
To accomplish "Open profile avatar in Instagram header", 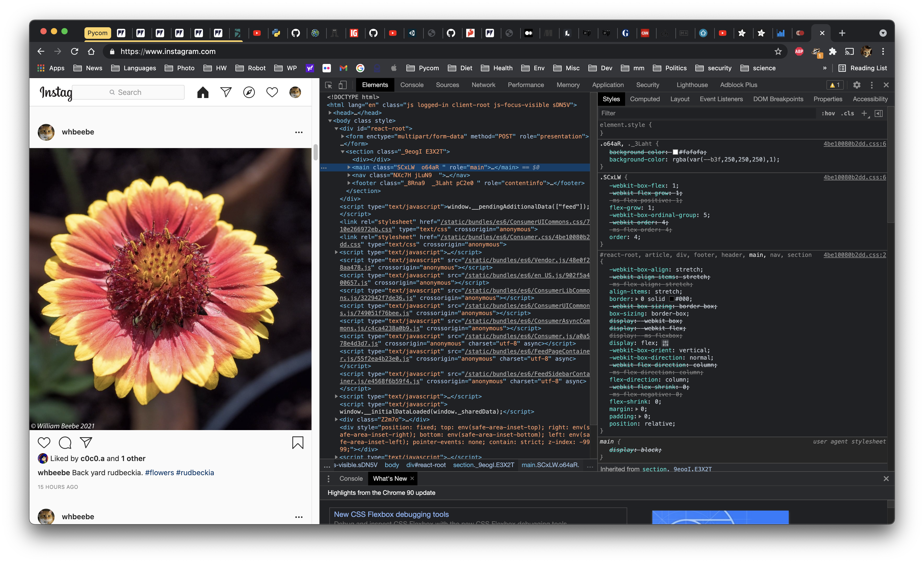I will click(x=295, y=92).
